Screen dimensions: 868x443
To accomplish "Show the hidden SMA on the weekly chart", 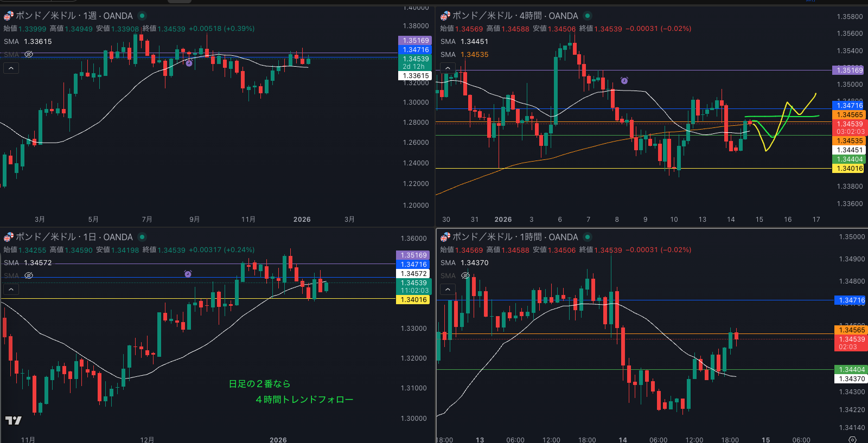I will 29,54.
